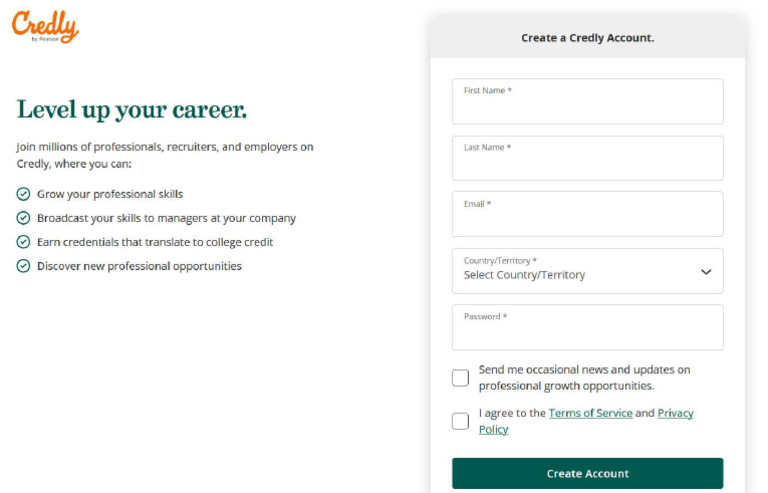Screen dimensions: 768x493
Task: Click the Credly logo
Action: pyautogui.click(x=45, y=27)
